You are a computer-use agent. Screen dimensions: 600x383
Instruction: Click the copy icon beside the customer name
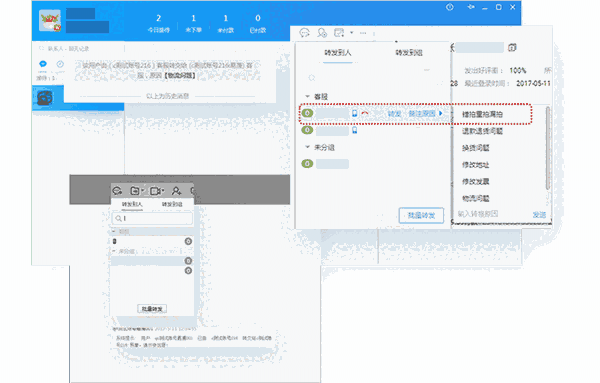click(512, 48)
